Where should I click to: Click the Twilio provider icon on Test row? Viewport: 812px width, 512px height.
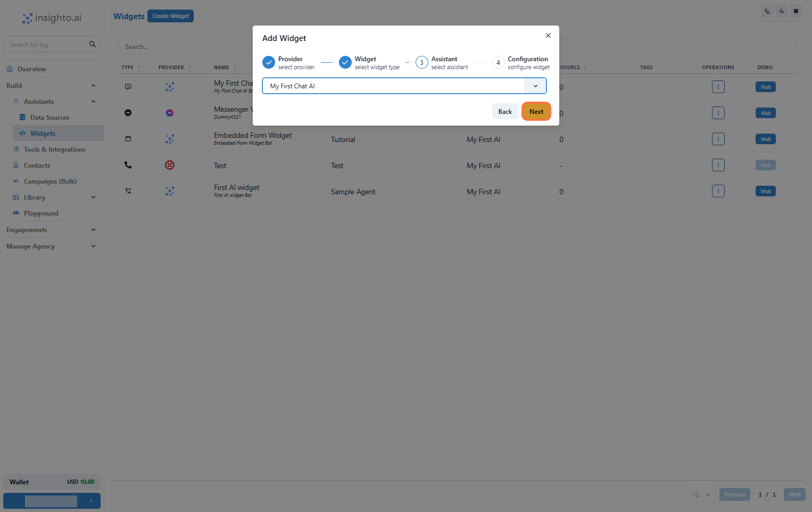pyautogui.click(x=169, y=165)
